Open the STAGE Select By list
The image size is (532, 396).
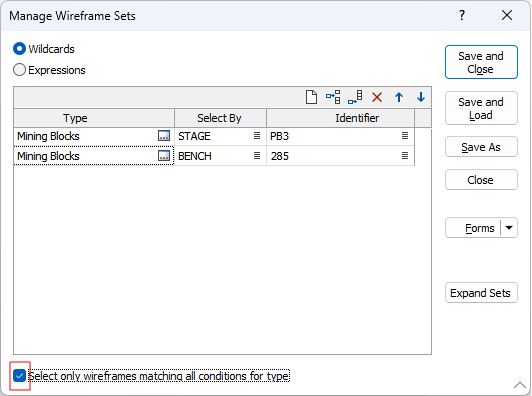click(x=257, y=136)
